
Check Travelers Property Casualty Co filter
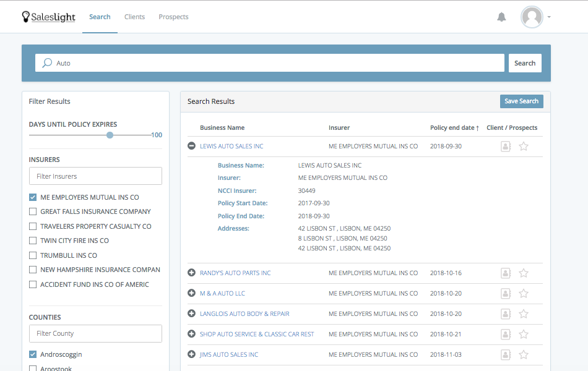pos(33,226)
